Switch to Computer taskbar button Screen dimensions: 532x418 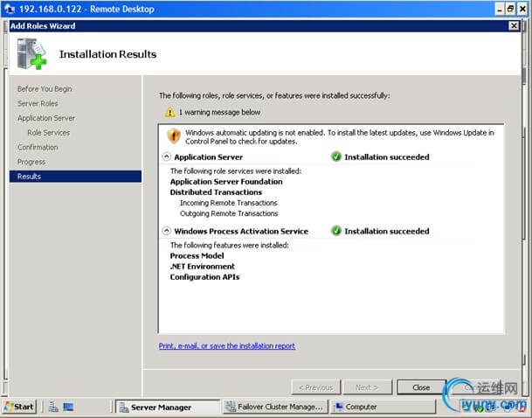click(x=383, y=407)
